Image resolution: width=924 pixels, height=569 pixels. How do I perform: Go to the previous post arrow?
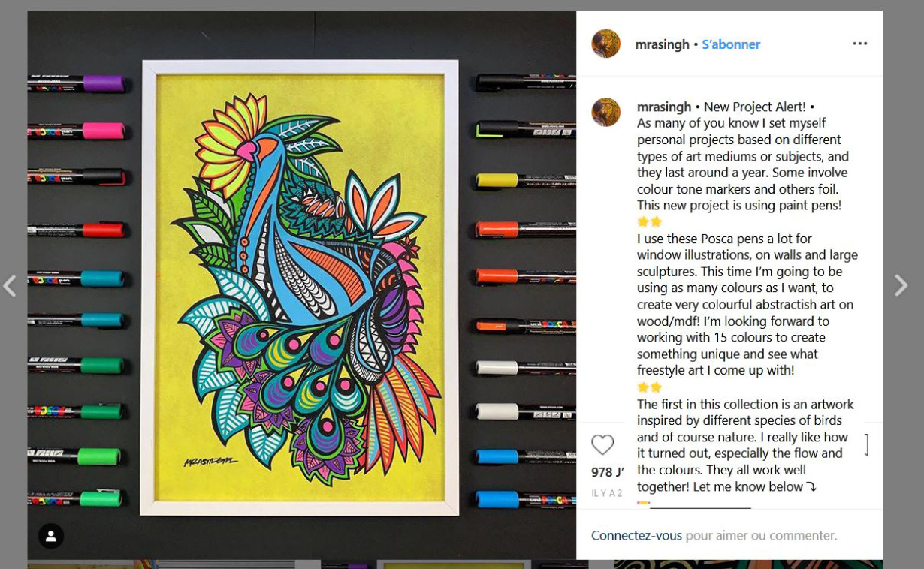[x=10, y=285]
